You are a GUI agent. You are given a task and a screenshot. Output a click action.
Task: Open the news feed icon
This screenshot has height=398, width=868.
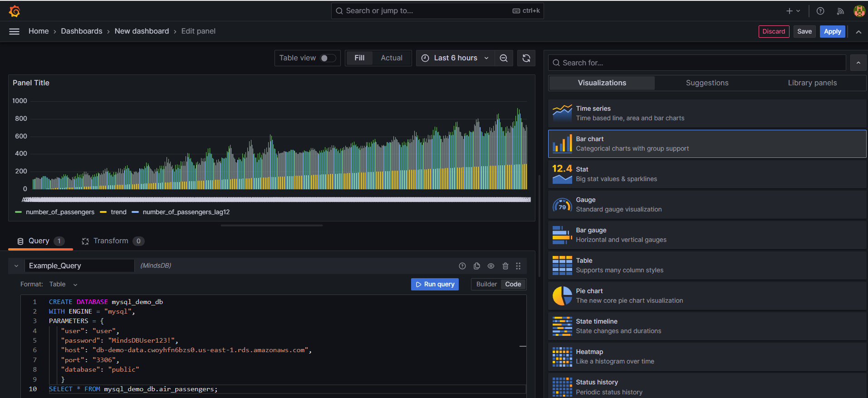840,11
